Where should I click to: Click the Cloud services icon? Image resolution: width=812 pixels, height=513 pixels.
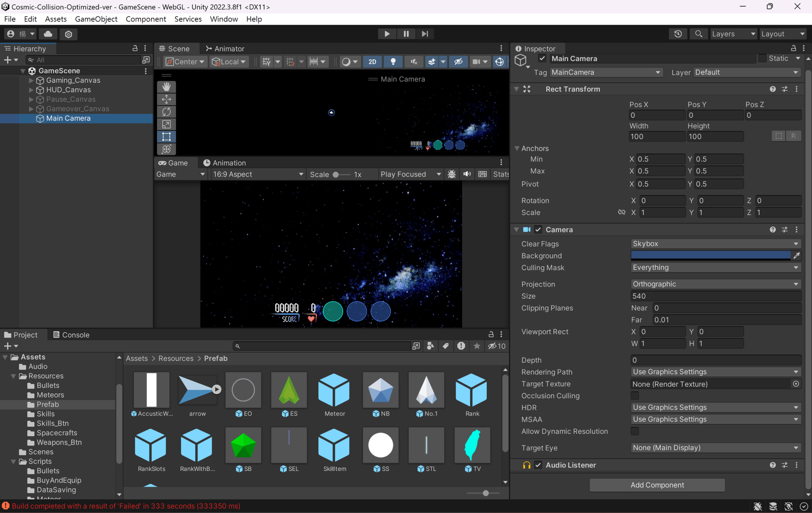point(48,34)
